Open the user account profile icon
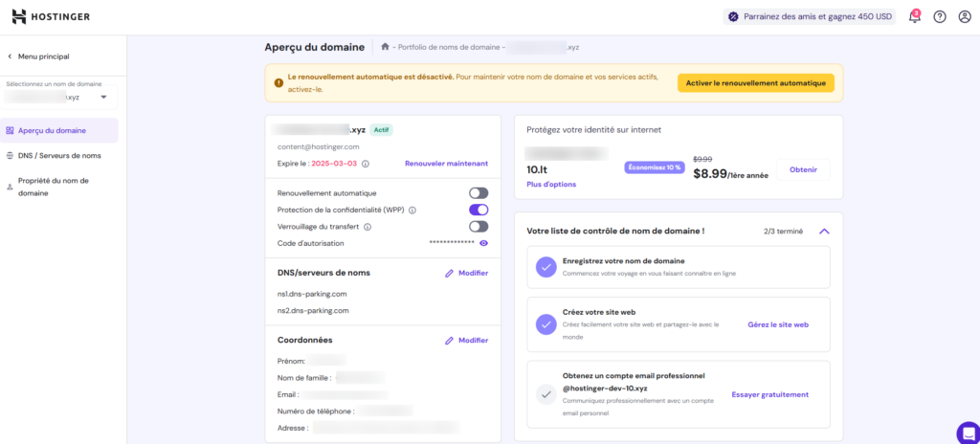Image resolution: width=980 pixels, height=444 pixels. (x=965, y=17)
